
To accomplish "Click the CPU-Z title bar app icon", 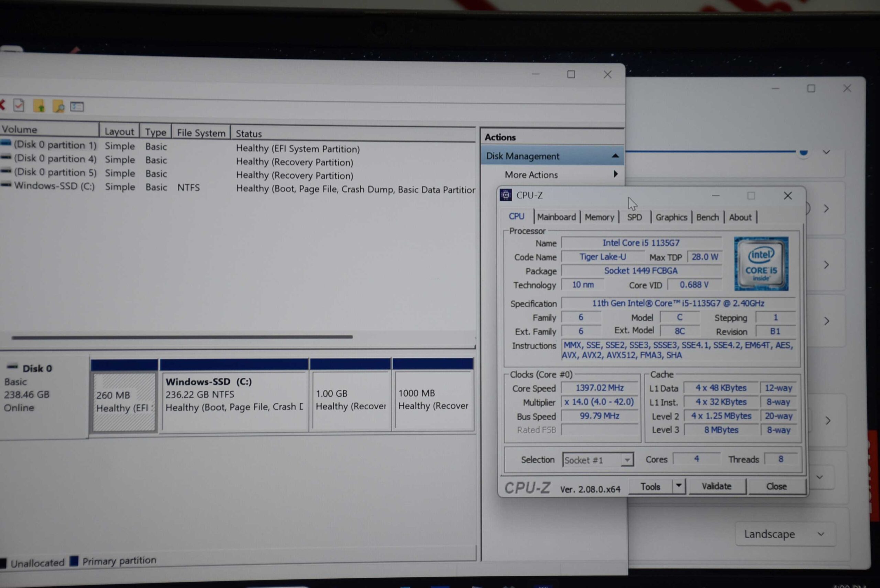I will click(x=506, y=195).
